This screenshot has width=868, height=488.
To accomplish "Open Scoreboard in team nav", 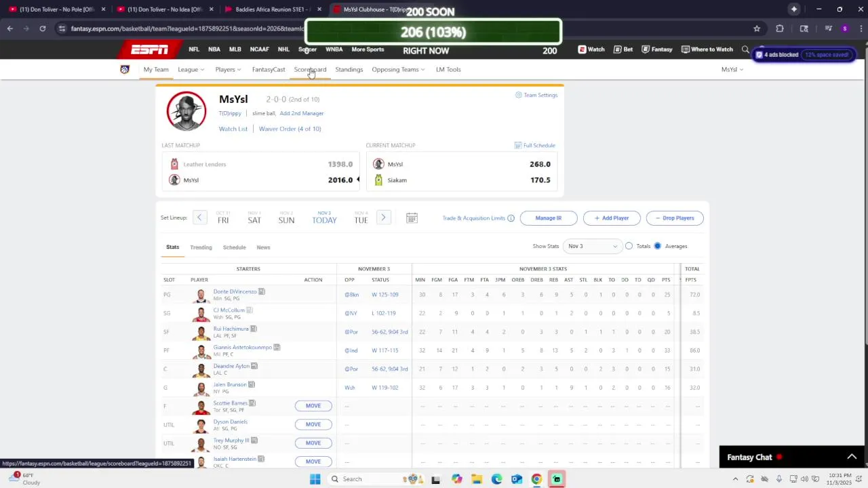I will pyautogui.click(x=310, y=69).
